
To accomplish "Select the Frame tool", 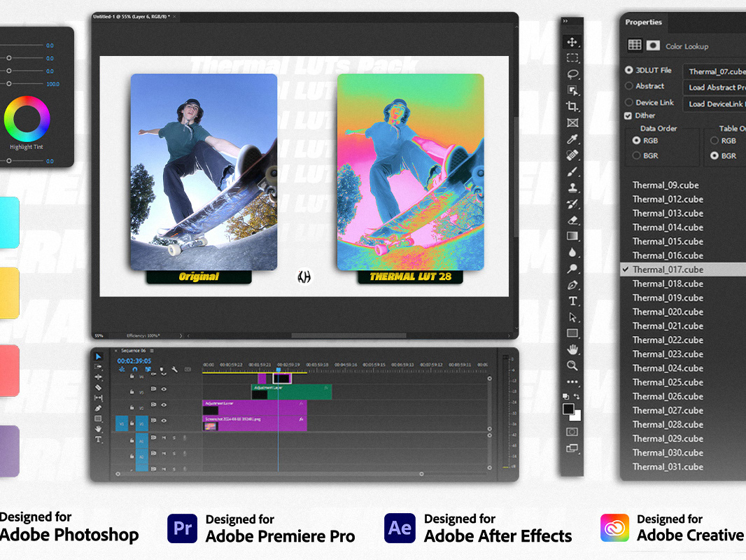I will click(572, 122).
